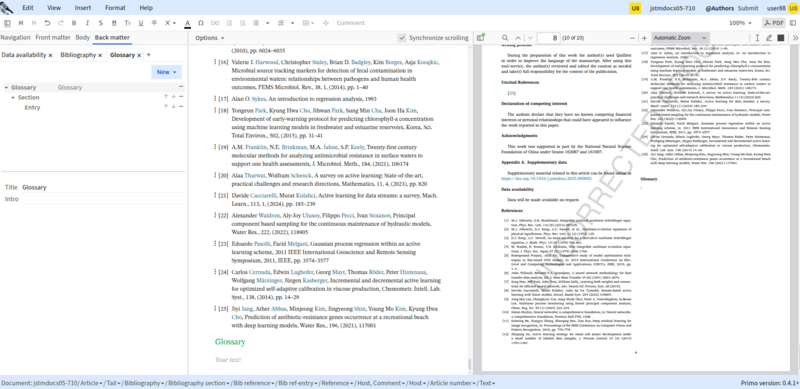Image resolution: width=800 pixels, height=389 pixels.
Task: Click the crosshair target icon near Comment
Action: pos(326,23)
